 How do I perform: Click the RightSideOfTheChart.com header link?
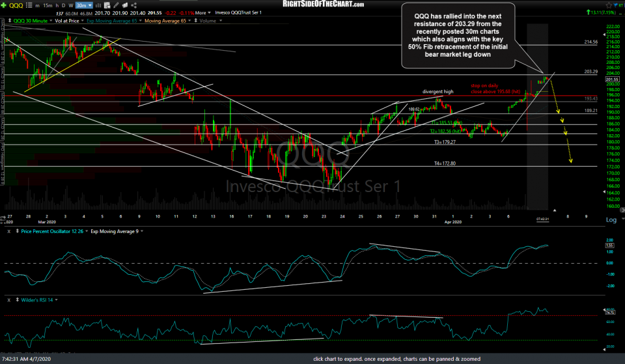324,4
